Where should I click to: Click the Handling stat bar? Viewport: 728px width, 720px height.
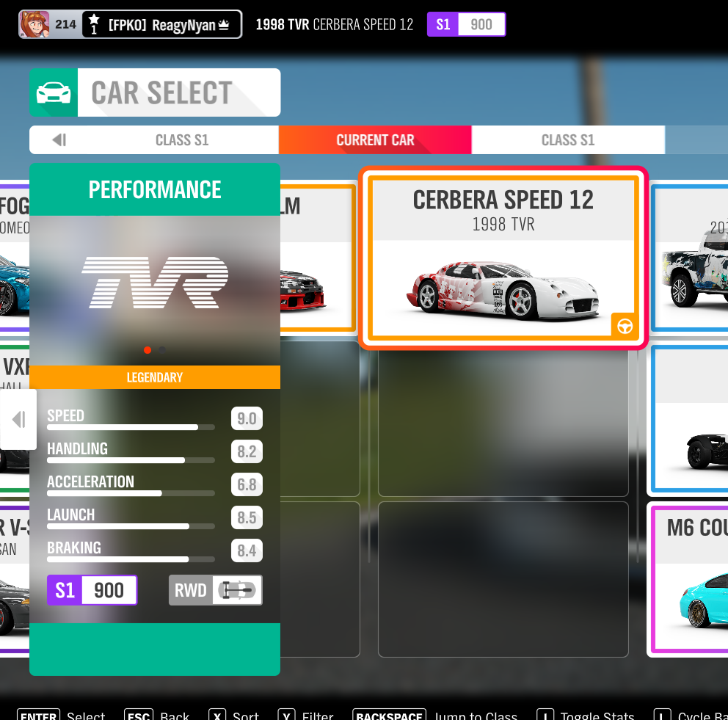coord(131,460)
